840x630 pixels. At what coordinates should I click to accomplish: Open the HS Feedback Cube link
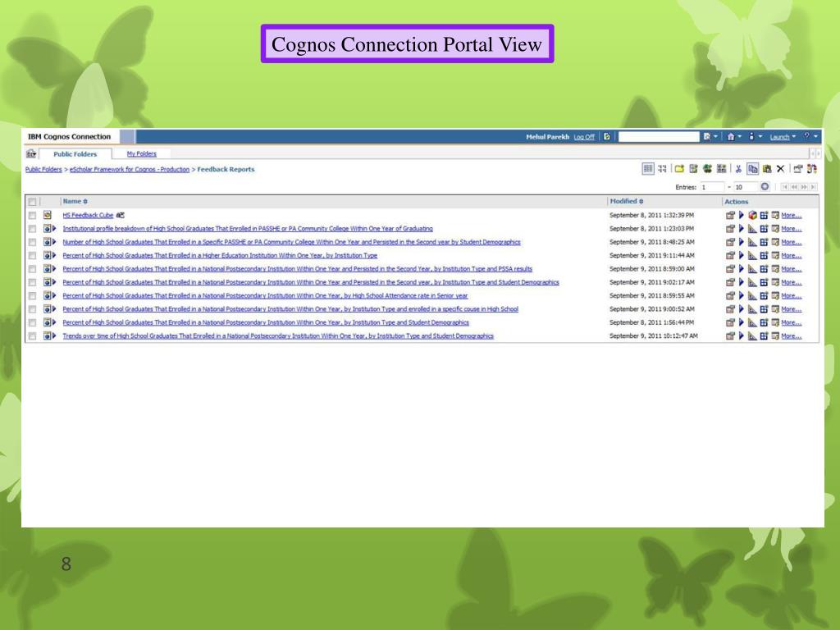pyautogui.click(x=88, y=216)
